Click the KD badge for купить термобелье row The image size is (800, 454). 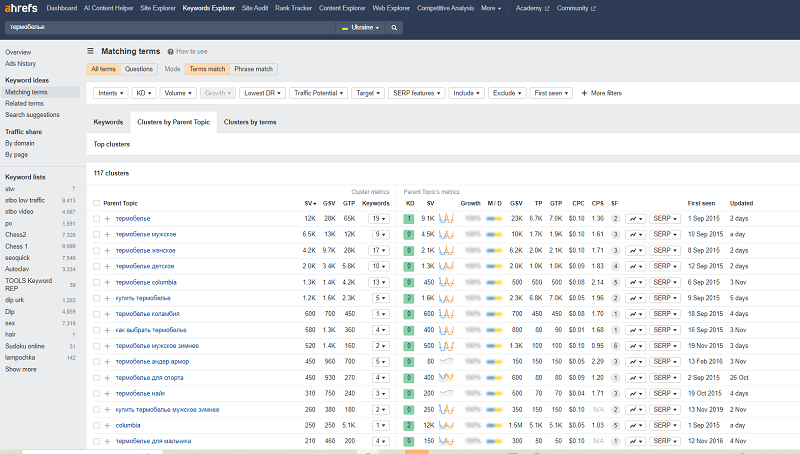tap(409, 298)
